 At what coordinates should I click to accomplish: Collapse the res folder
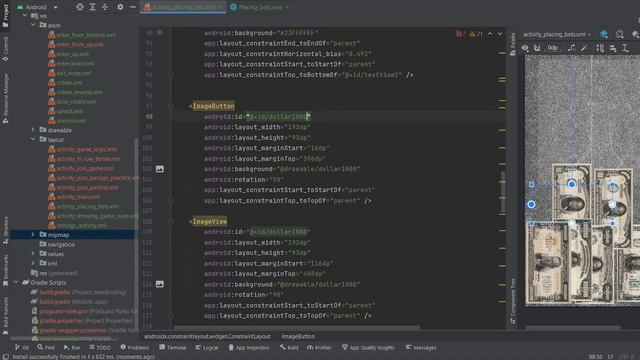25,16
